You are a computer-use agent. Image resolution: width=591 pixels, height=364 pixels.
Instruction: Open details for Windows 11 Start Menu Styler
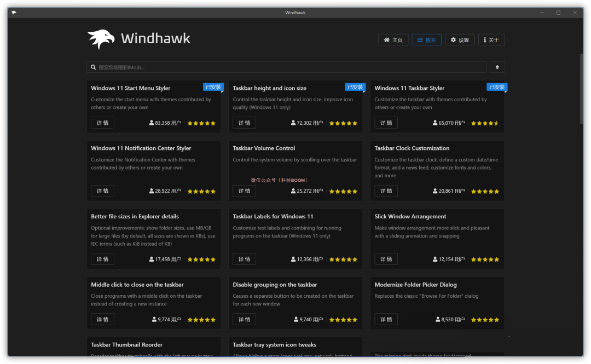pyautogui.click(x=102, y=123)
